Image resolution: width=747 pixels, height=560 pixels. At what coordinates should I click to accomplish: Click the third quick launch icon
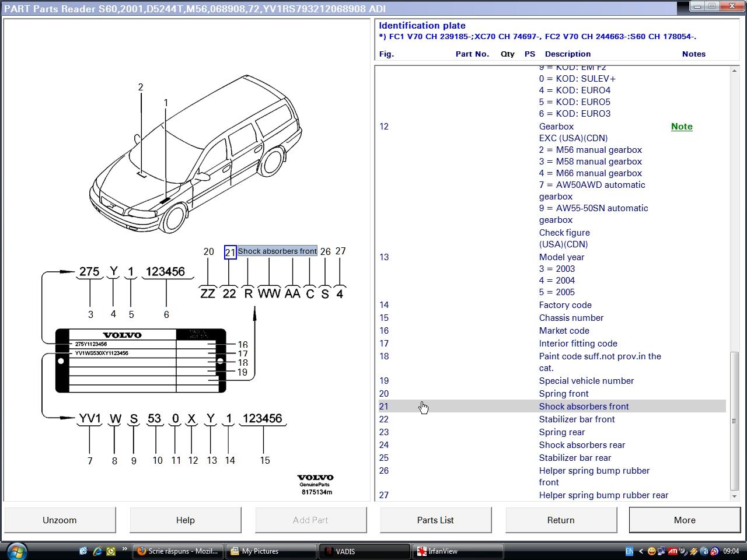point(111,551)
